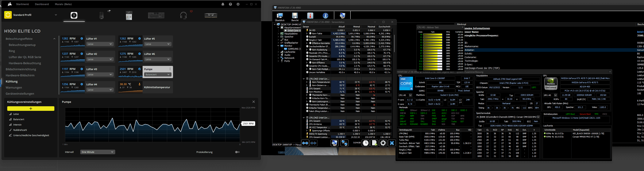644x171 pixels.
Task: Select the Leise cooling preset in Kühlungsvoreinstellungen
Action: click(16, 114)
